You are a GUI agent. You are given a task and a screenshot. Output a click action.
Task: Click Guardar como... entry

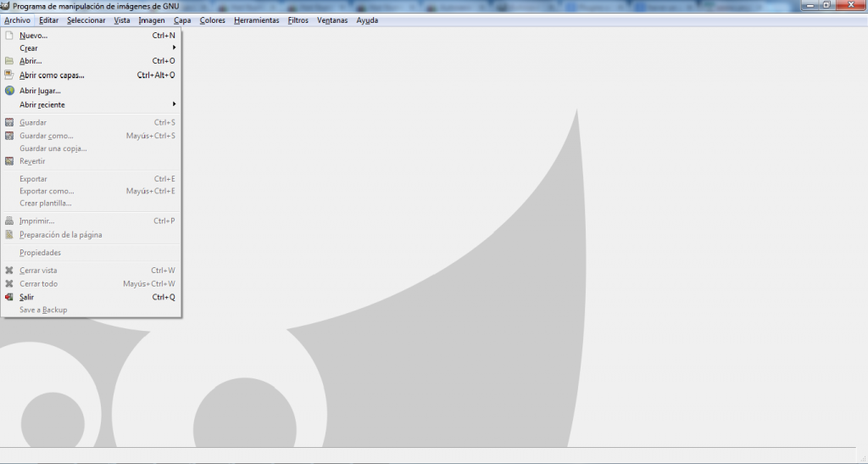coord(91,136)
